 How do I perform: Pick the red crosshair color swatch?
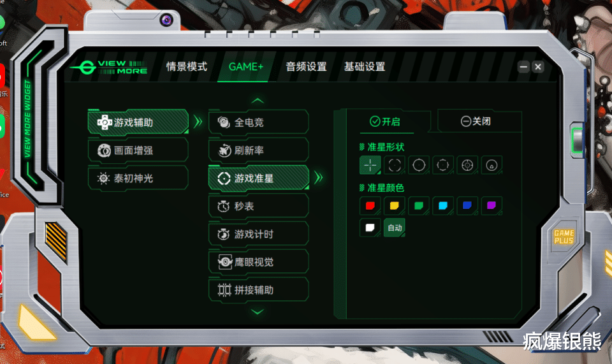[370, 206]
